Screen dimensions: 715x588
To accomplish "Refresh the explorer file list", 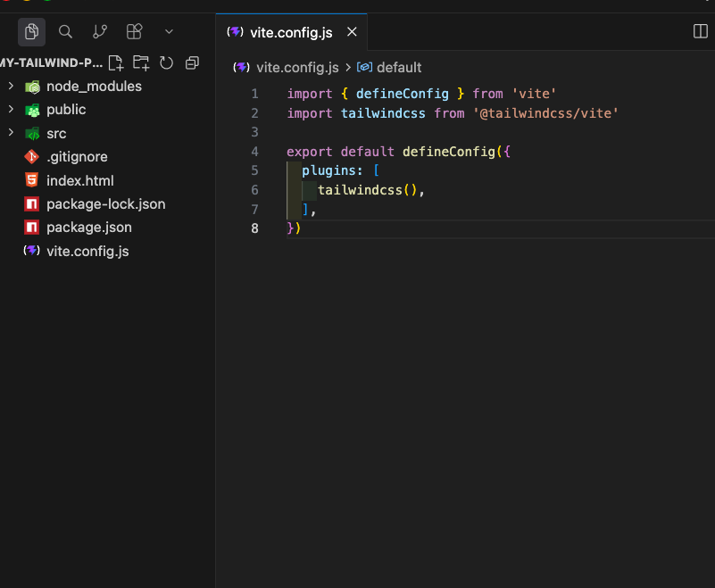I will point(167,63).
